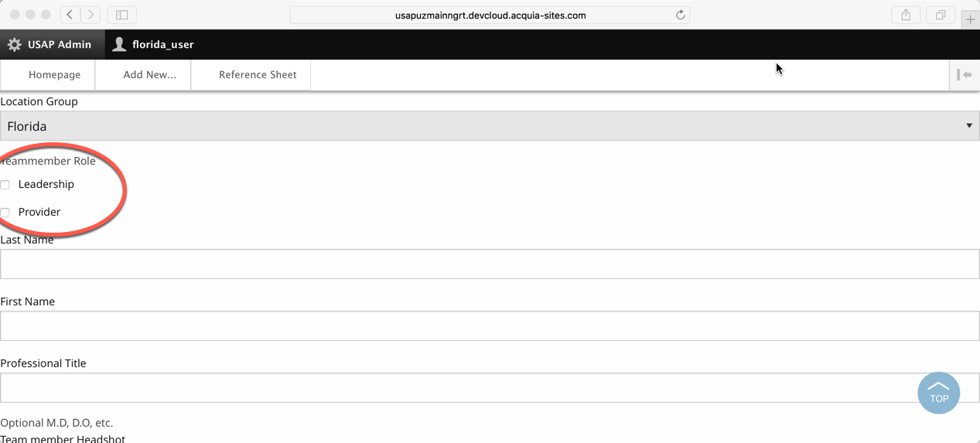This screenshot has width=980, height=443.
Task: Check the Leadership role checkbox
Action: [x=5, y=185]
